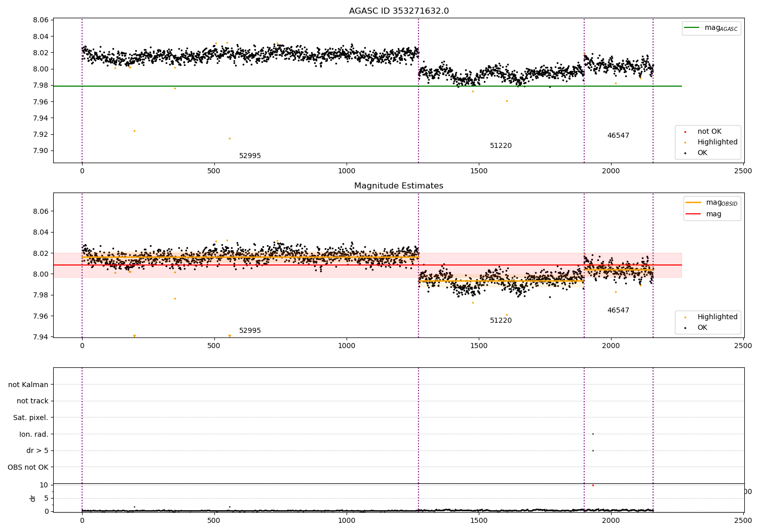
Task: Click the 8.06 y-tick label in top plot
Action: tap(40, 20)
